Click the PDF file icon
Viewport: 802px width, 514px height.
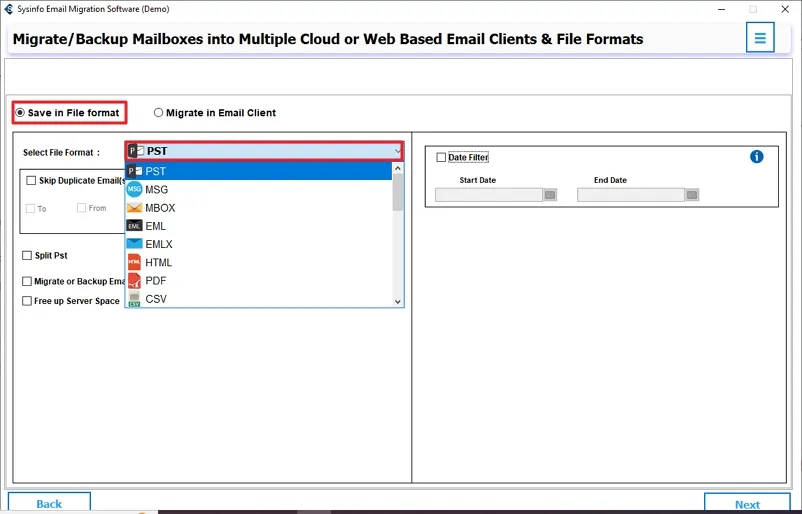pyautogui.click(x=135, y=280)
